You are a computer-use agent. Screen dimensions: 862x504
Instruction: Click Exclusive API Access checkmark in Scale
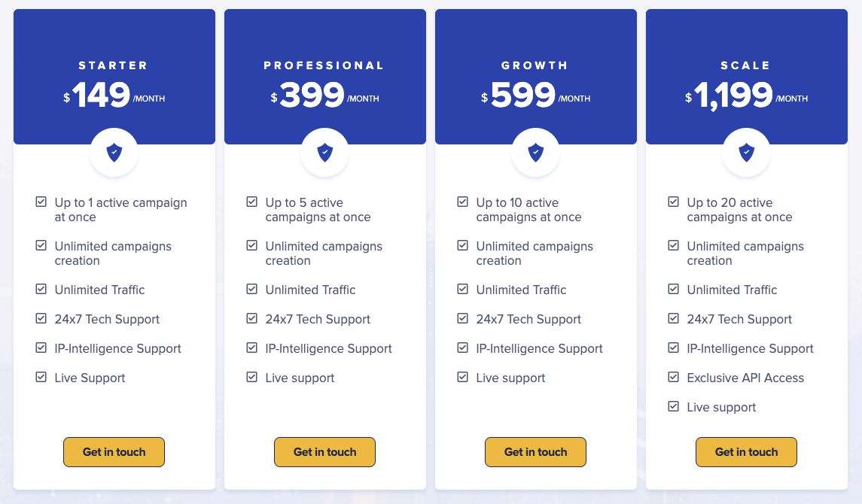click(x=674, y=378)
